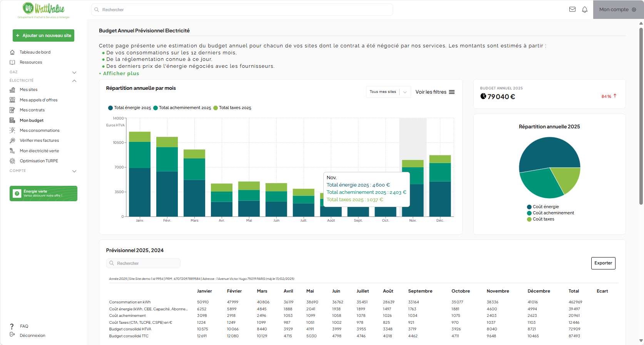The width and height of the screenshot is (644, 345).
Task: Click the Mes contrats document icon
Action: pos(12,110)
